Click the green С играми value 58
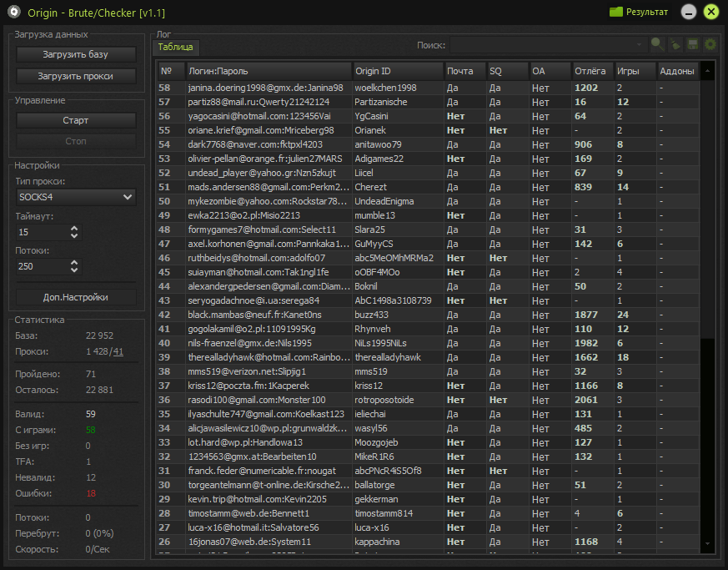 pos(91,430)
